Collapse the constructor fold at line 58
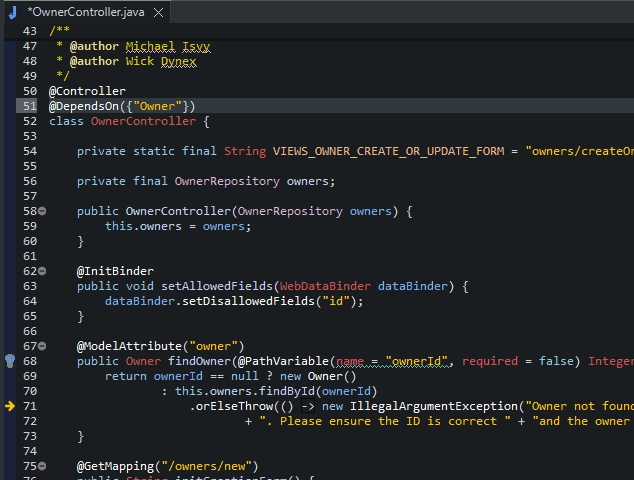Image resolution: width=634 pixels, height=480 pixels. pyautogui.click(x=42, y=211)
